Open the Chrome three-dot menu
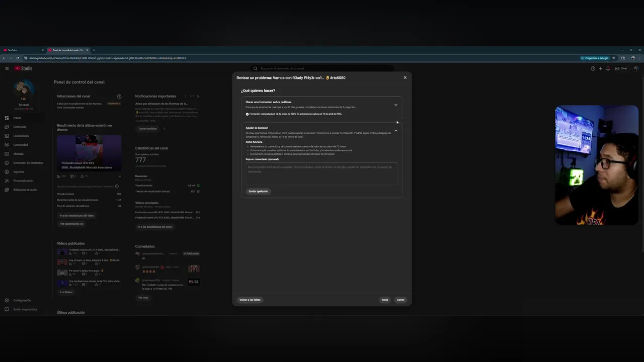 pos(640,58)
